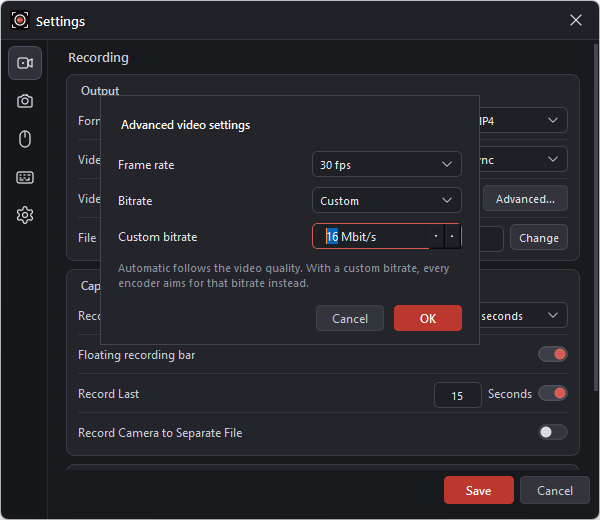Close the Settings window
The image size is (600, 520).
point(576,20)
